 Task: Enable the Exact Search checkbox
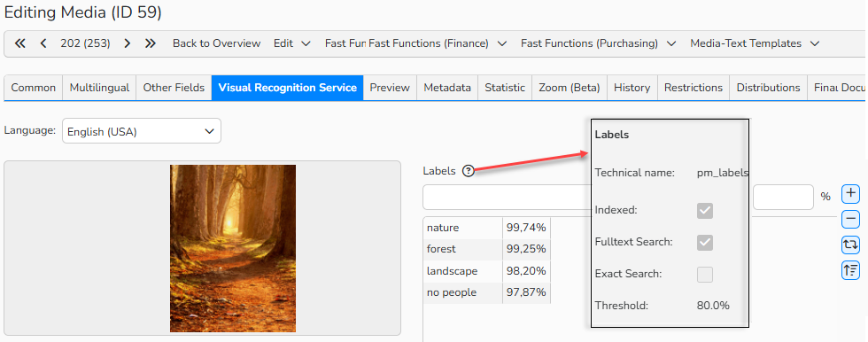(705, 275)
